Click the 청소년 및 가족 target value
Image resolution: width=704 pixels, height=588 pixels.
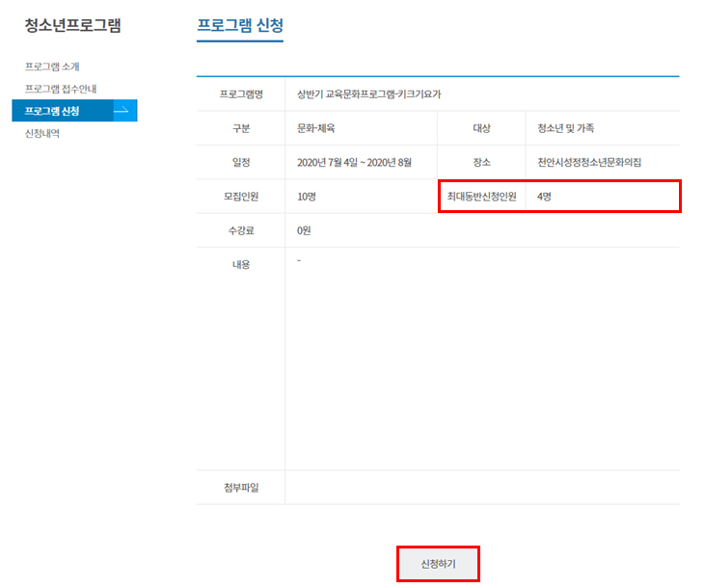tap(566, 128)
